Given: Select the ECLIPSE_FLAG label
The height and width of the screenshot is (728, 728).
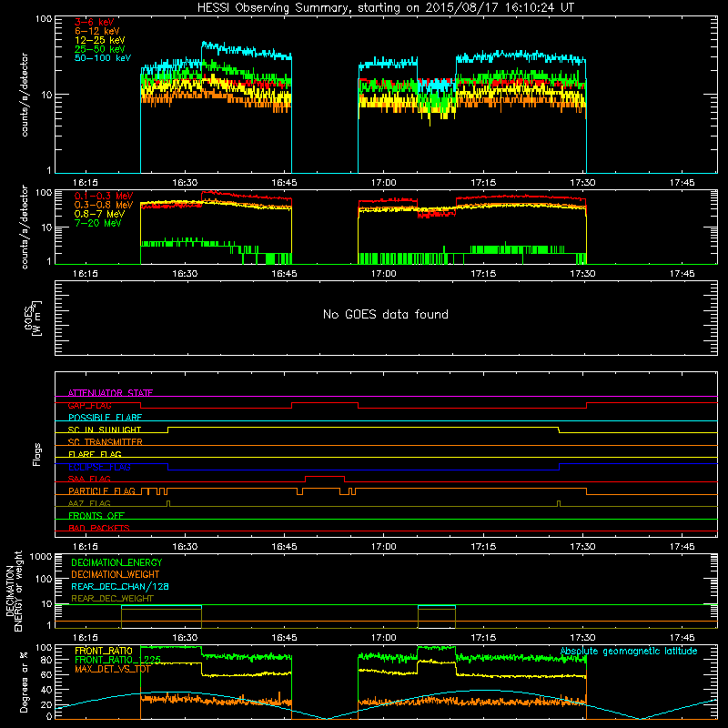Looking at the screenshot, I should [x=99, y=467].
